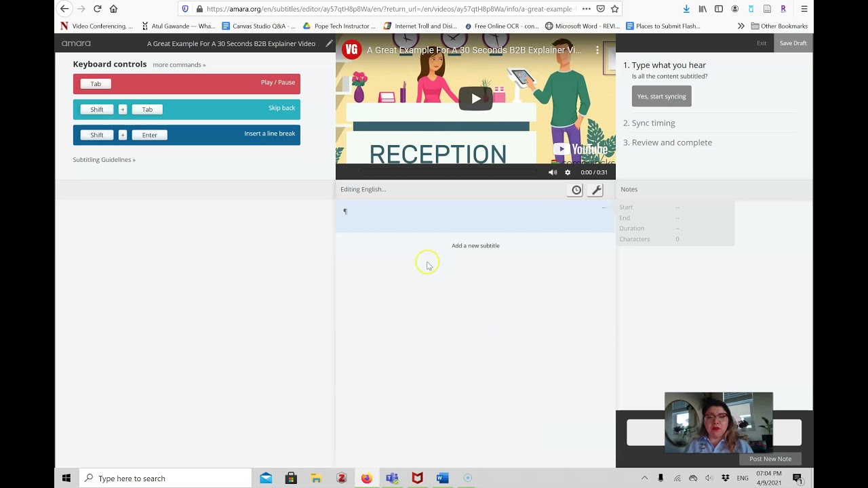
Task: Mute the video using the speaker icon
Action: [x=553, y=172]
